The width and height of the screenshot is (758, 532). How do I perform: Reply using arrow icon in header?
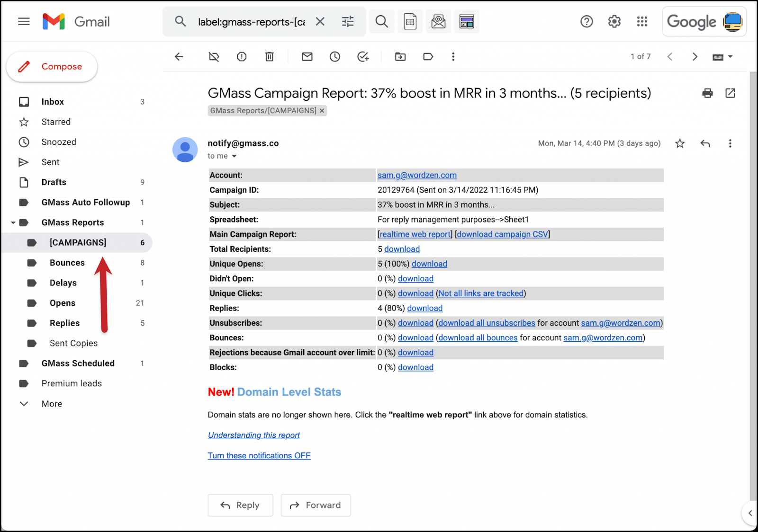pos(705,143)
